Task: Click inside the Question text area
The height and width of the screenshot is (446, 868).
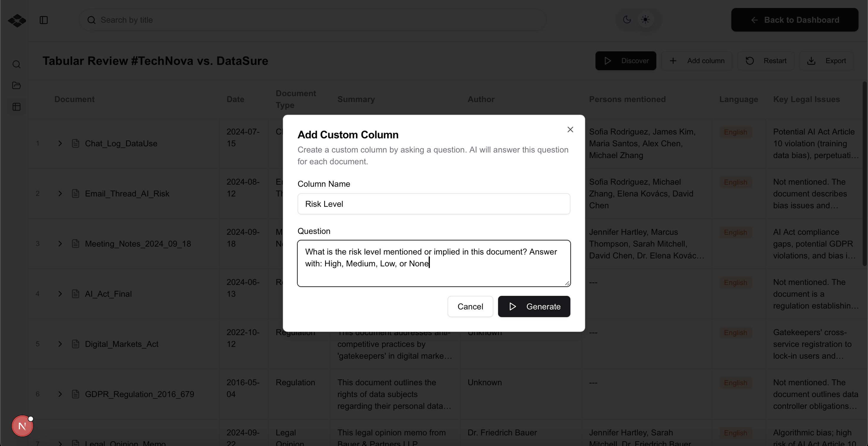Action: click(433, 263)
